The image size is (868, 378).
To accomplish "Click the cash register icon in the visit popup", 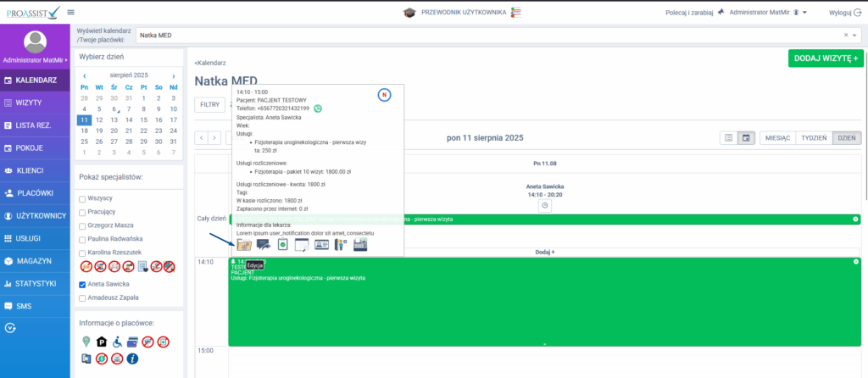I will point(359,244).
